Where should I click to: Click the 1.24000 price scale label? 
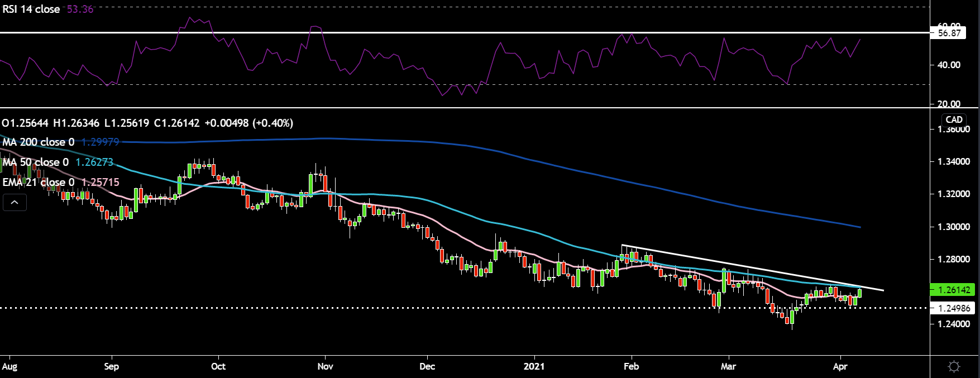point(954,324)
